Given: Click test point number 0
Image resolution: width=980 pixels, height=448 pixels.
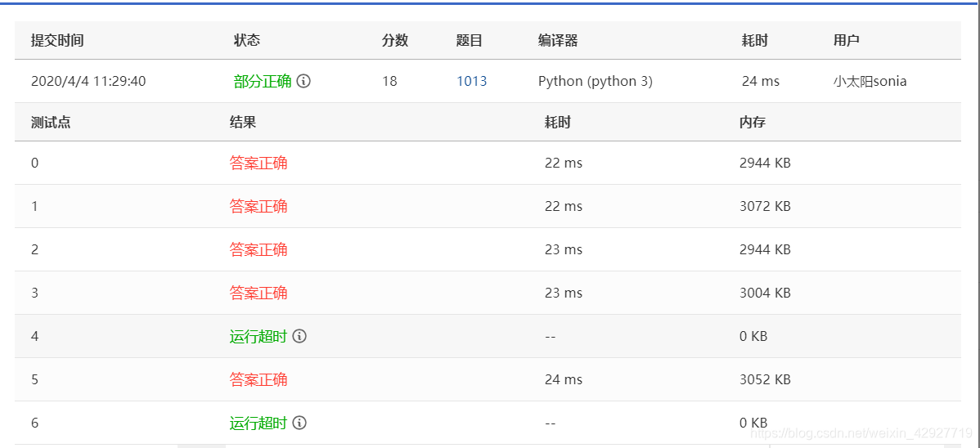Looking at the screenshot, I should click(35, 163).
